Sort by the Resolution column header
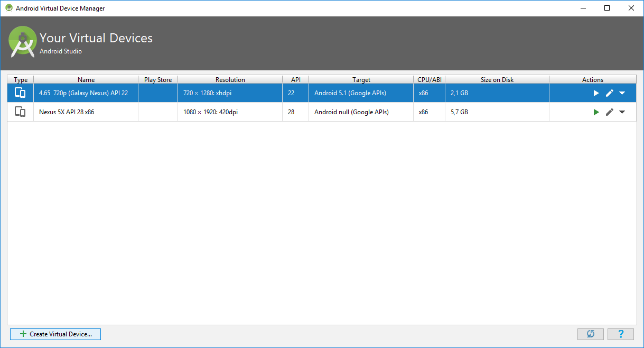Image resolution: width=644 pixels, height=348 pixels. coord(230,80)
